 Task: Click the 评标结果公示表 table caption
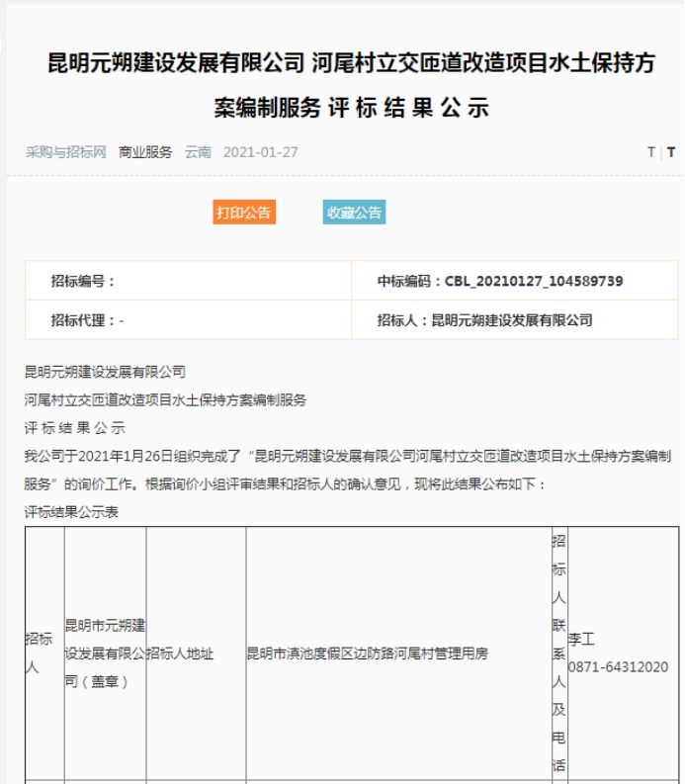(x=71, y=512)
